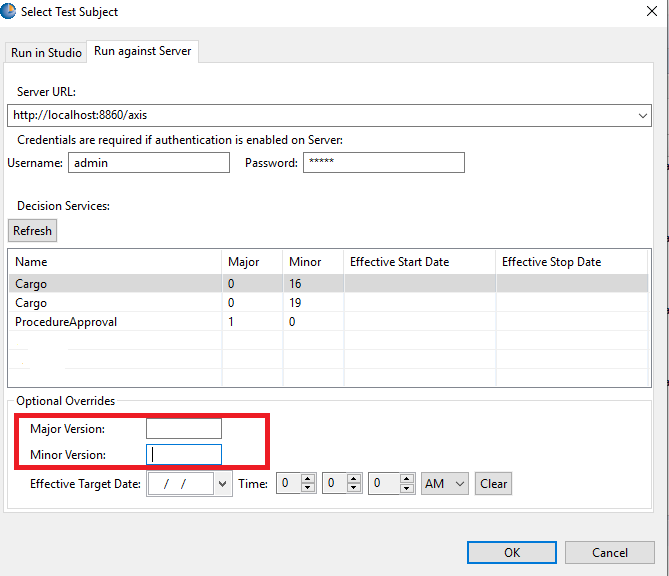
Task: Select the Cargo row with minor 16
Action: [x=329, y=284]
